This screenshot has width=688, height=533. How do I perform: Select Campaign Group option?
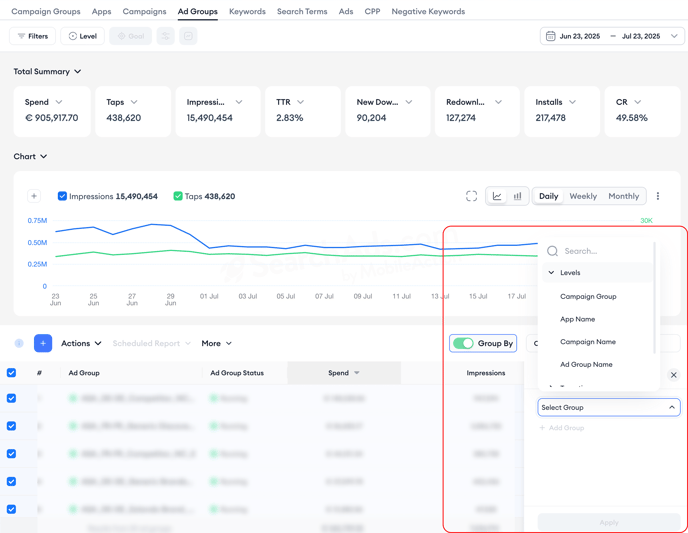click(588, 297)
